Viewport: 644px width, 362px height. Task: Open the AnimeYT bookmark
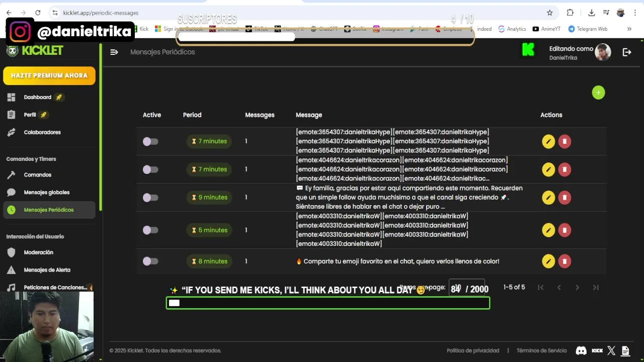coord(546,29)
